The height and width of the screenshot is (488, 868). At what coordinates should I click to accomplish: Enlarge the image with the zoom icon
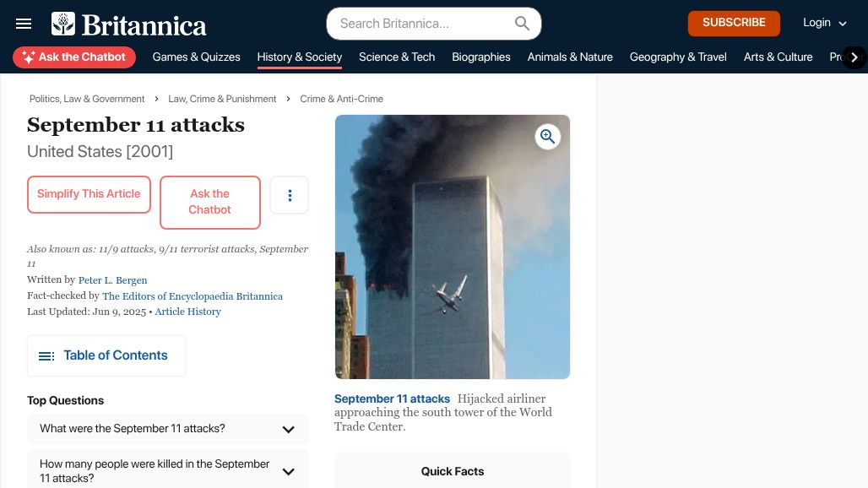(547, 136)
